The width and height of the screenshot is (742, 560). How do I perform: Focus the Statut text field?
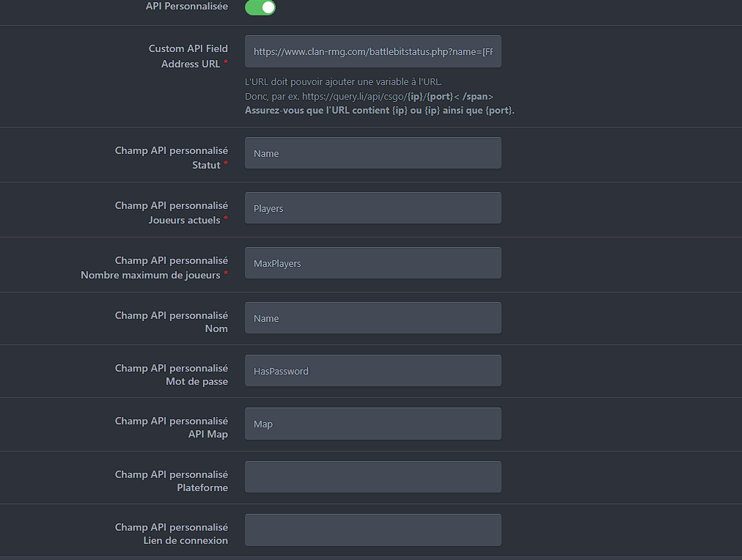(x=372, y=153)
